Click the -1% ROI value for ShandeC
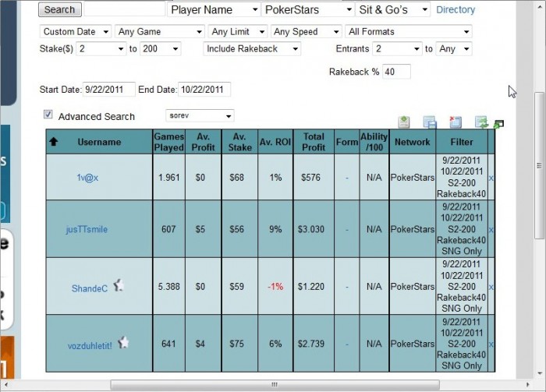The height and width of the screenshot is (392, 546). click(275, 287)
